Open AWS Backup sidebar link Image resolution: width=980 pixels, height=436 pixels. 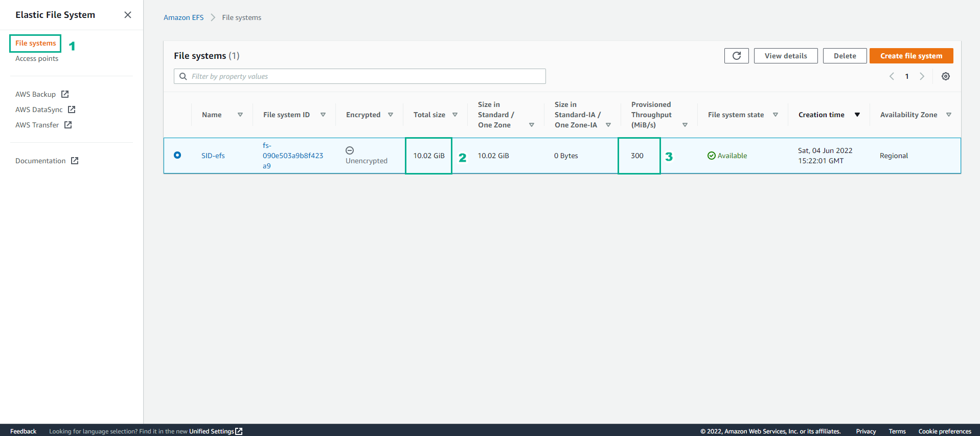click(35, 94)
